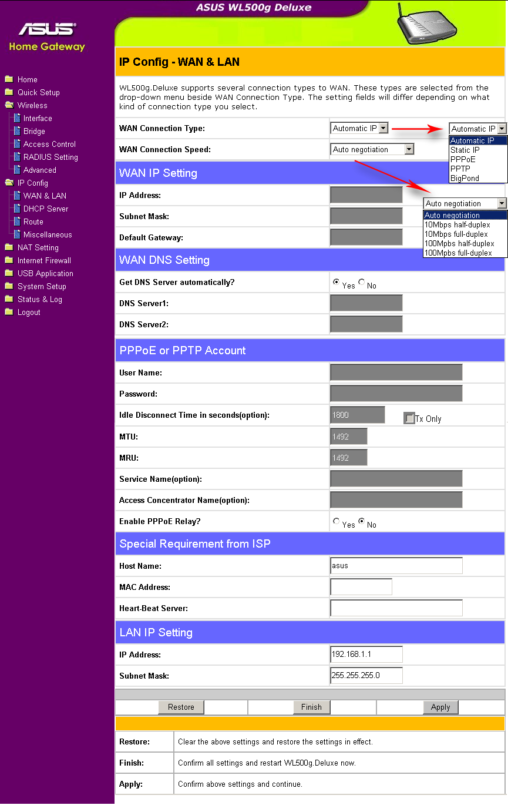
Task: Choose Static IP from connection type list
Action: click(x=478, y=150)
